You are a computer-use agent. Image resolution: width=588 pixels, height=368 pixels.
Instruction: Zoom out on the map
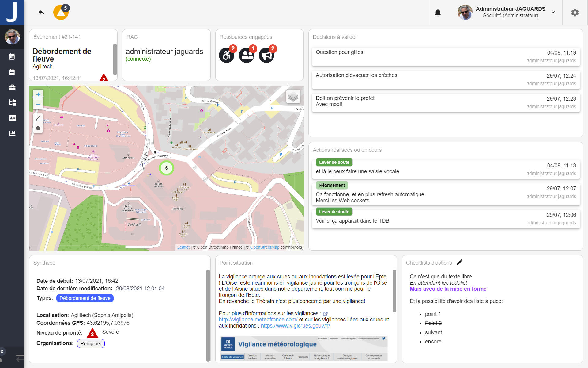38,105
